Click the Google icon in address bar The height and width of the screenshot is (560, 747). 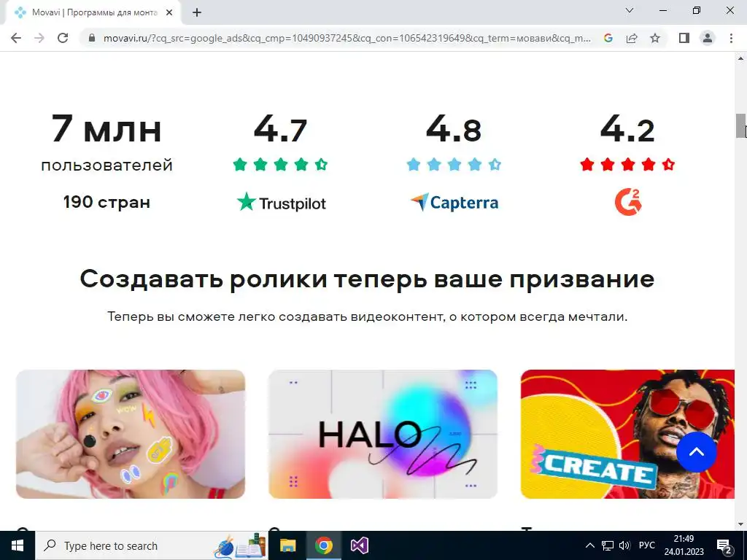pyautogui.click(x=608, y=38)
